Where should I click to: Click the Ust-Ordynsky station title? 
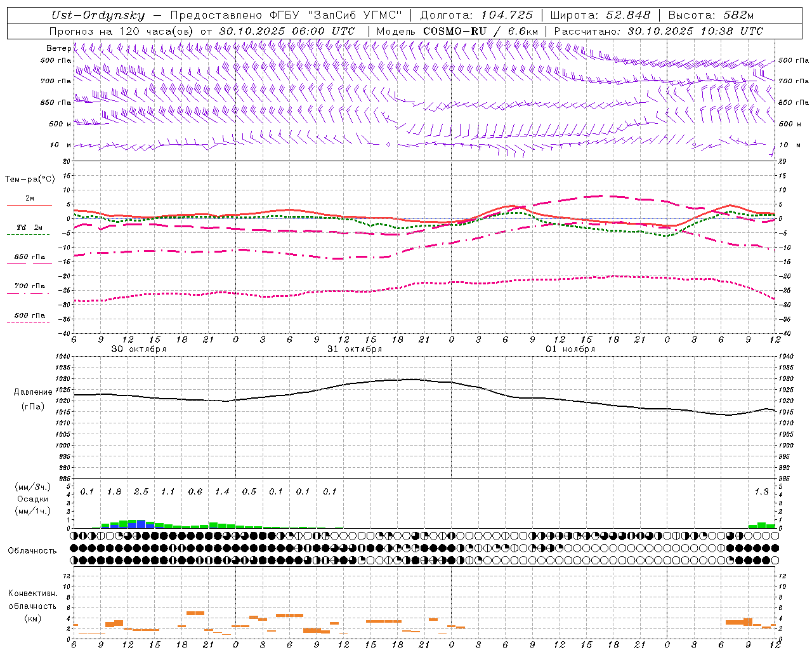click(98, 15)
